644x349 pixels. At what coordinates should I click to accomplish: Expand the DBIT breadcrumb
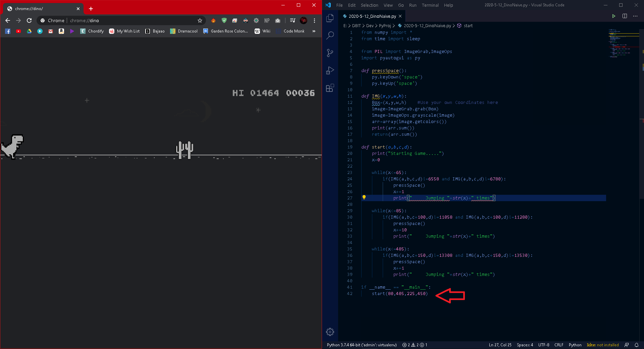pos(356,26)
